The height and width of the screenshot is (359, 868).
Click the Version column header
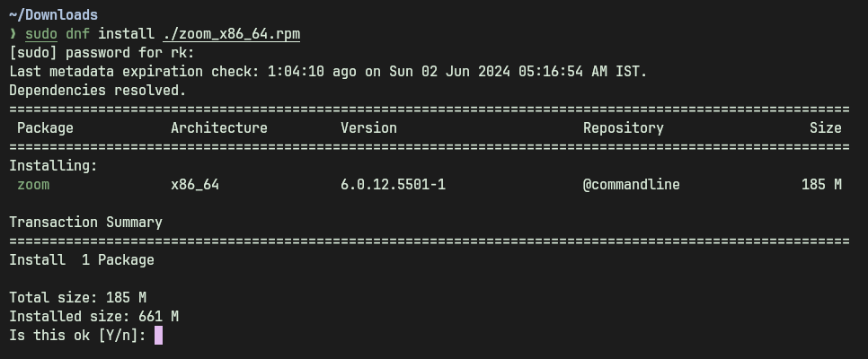click(x=368, y=128)
